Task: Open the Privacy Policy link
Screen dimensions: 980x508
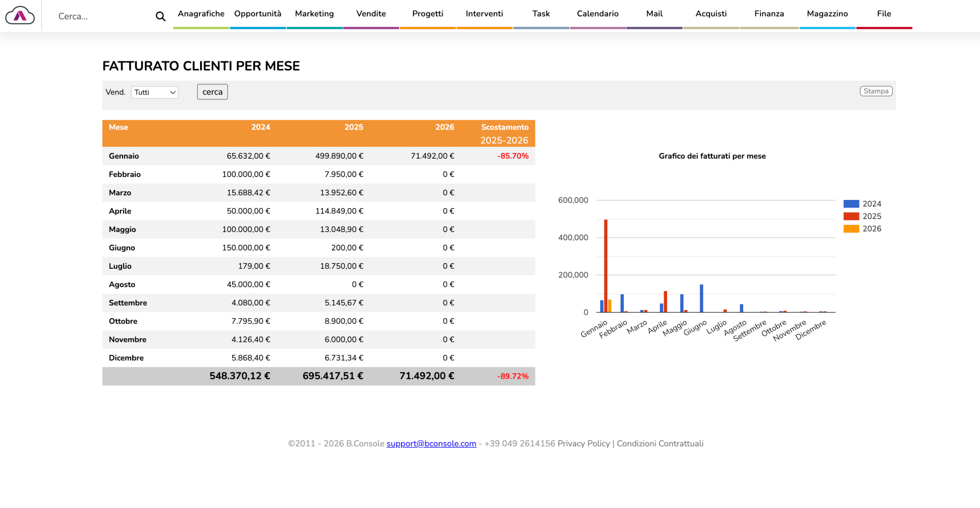Action: 583,444
